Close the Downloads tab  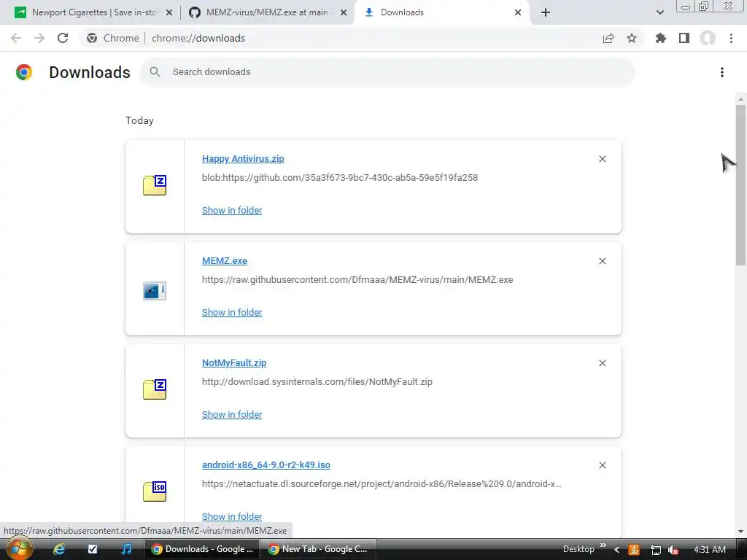click(518, 12)
